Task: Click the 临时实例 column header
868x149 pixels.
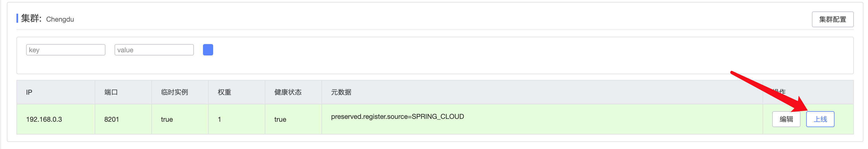Action: [175, 92]
